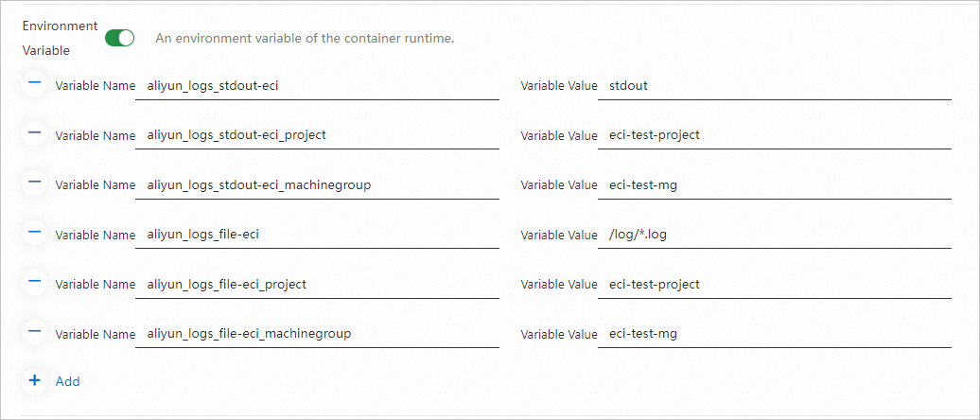This screenshot has height=420, width=980.
Task: Edit the aliyun_logs_file-eci name field
Action: 317,235
